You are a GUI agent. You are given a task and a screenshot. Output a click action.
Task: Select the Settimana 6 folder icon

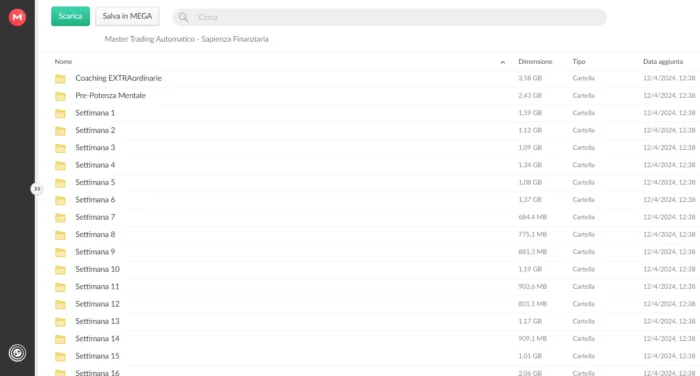(60, 201)
